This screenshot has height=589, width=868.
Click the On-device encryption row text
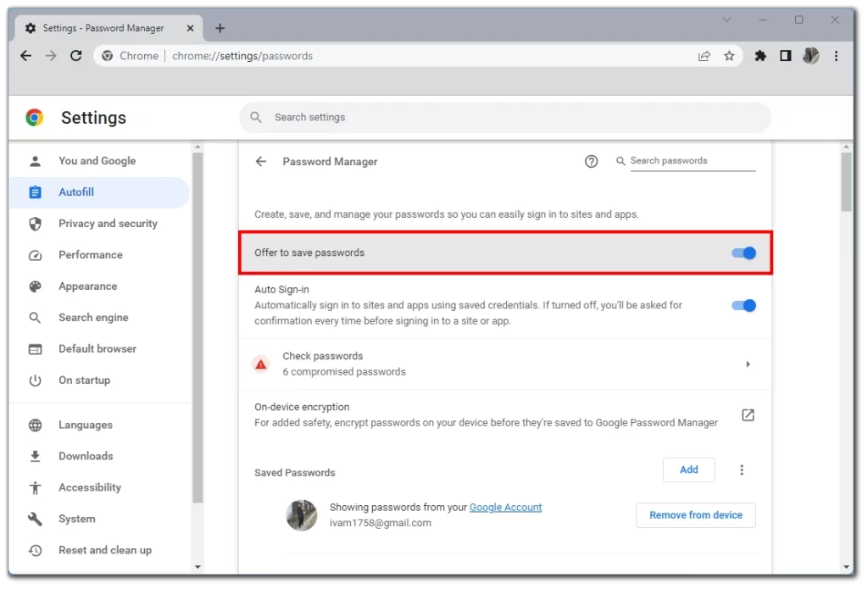point(486,416)
